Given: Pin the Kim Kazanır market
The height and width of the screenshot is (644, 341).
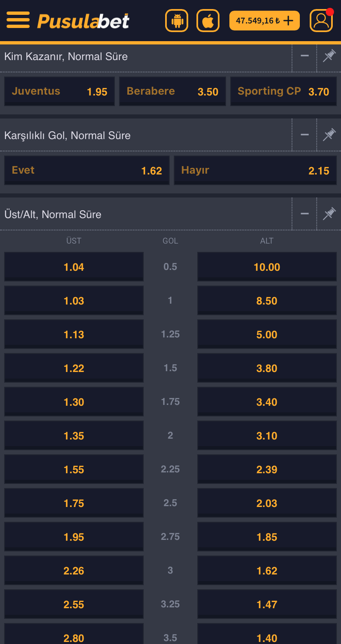Looking at the screenshot, I should coord(329,56).
